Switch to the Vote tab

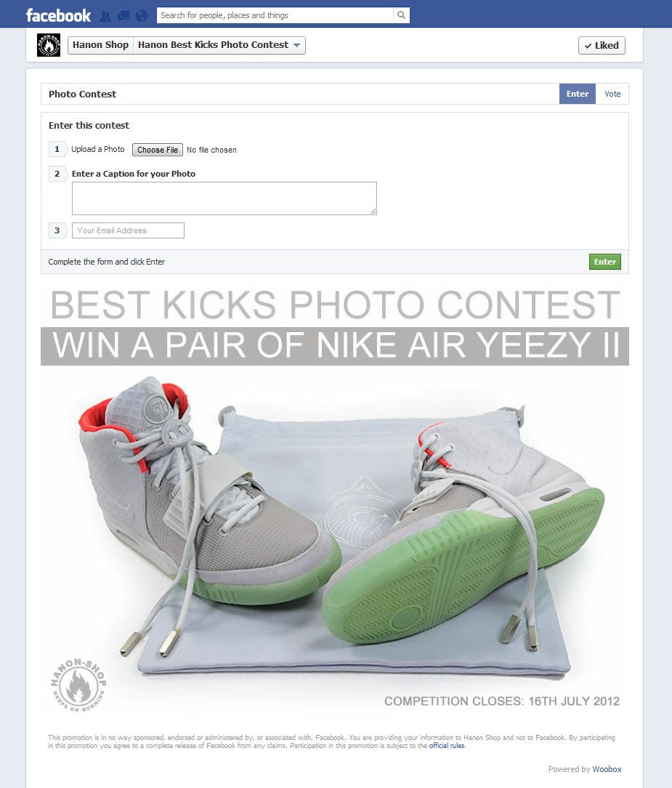pos(612,94)
